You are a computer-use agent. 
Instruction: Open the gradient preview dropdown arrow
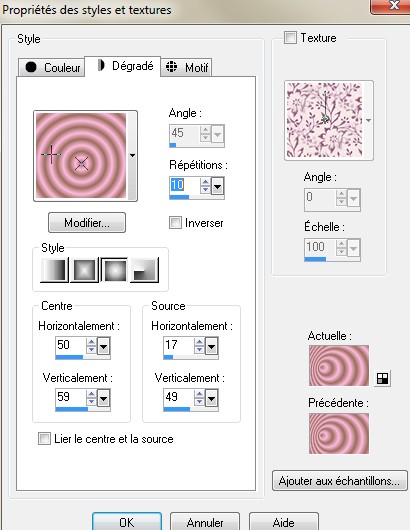(x=132, y=155)
